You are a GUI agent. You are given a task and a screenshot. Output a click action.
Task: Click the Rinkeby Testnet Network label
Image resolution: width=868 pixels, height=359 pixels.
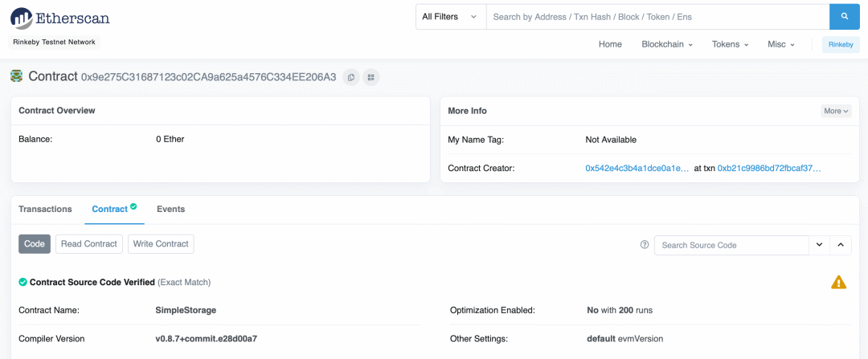point(55,42)
